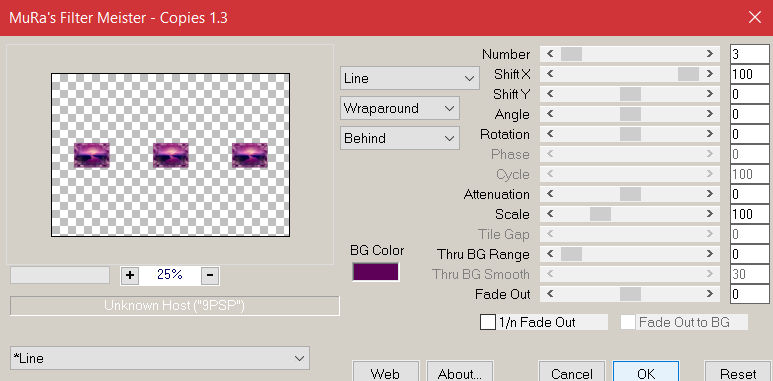This screenshot has height=381, width=773.
Task: Increase Angle with right arrow
Action: [709, 114]
